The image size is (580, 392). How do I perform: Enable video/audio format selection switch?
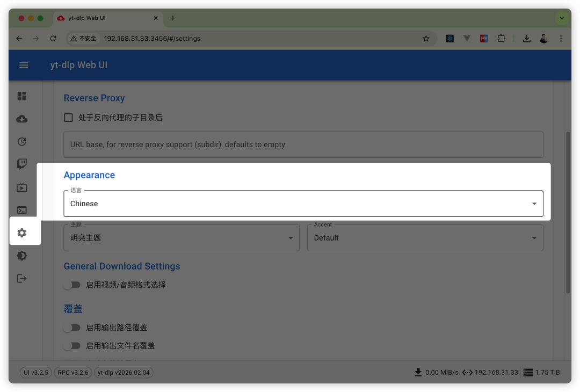click(71, 285)
